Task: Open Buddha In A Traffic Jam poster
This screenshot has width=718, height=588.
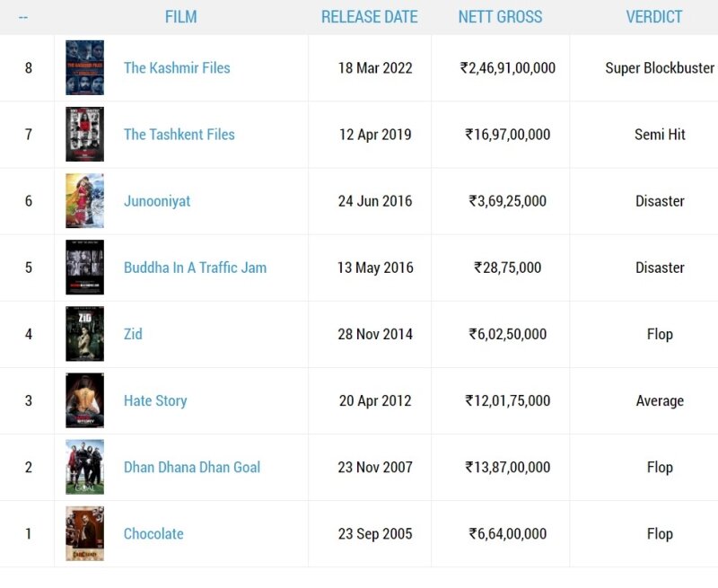Action: point(84,268)
